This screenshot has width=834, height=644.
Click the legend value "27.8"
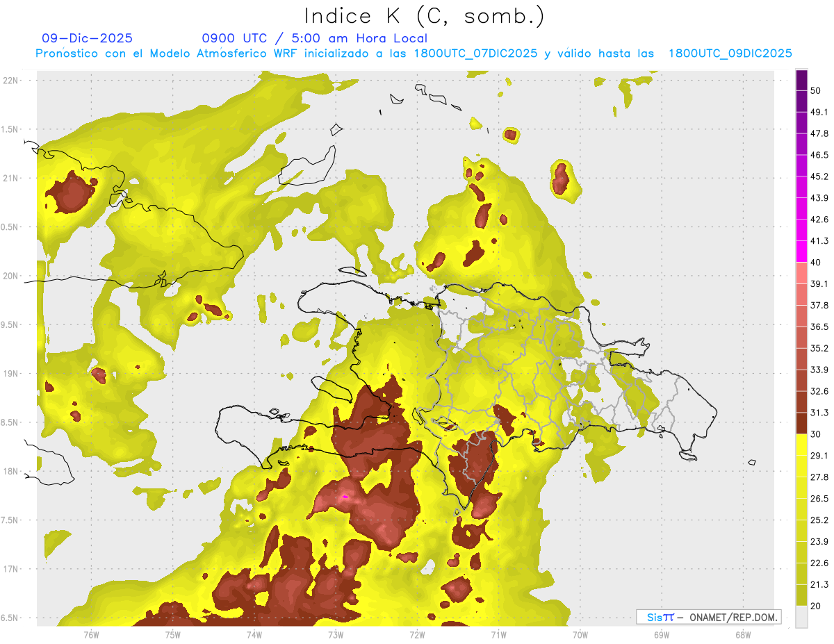[819, 477]
